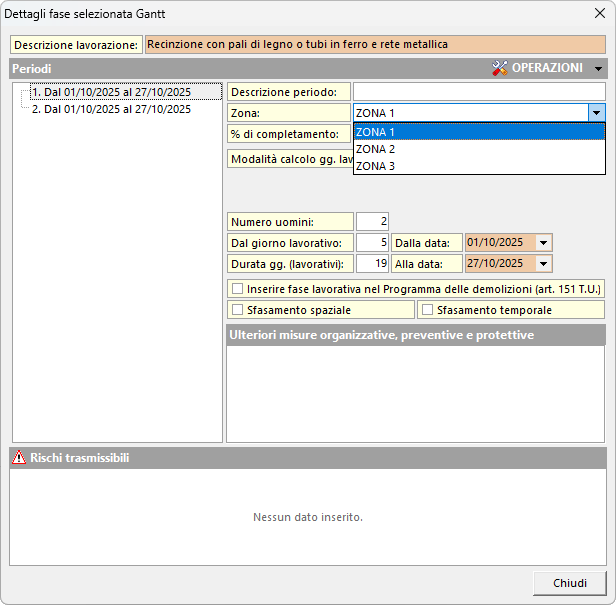
Task: Select ZONA 3 from the list
Action: [x=478, y=166]
